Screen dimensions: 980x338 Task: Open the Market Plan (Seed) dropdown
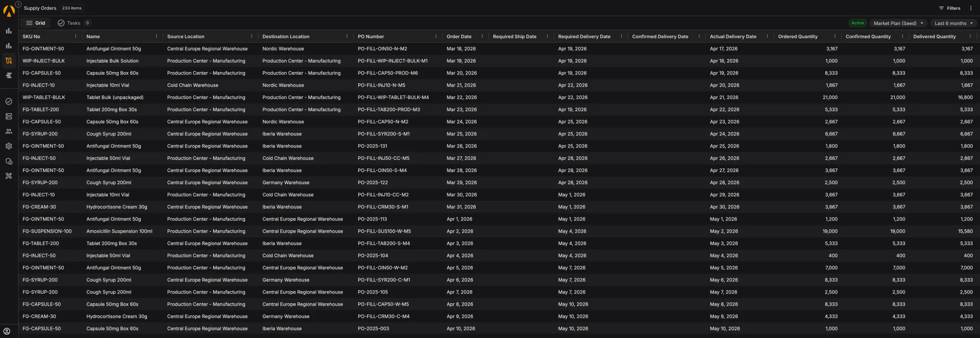point(899,23)
